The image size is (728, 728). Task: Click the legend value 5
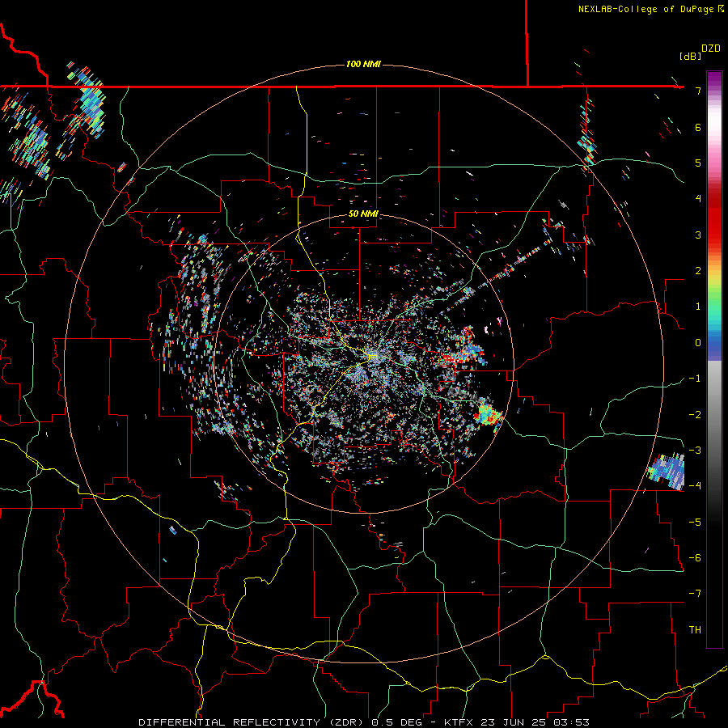698,163
